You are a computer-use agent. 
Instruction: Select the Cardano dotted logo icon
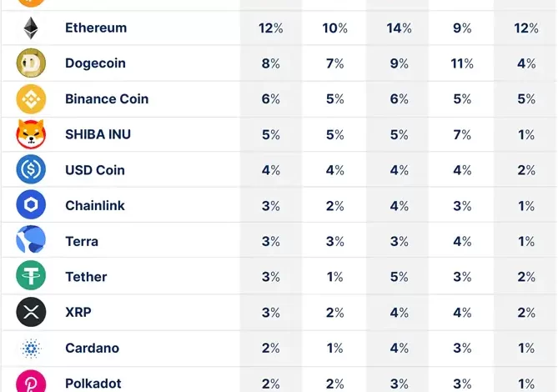[x=31, y=348]
